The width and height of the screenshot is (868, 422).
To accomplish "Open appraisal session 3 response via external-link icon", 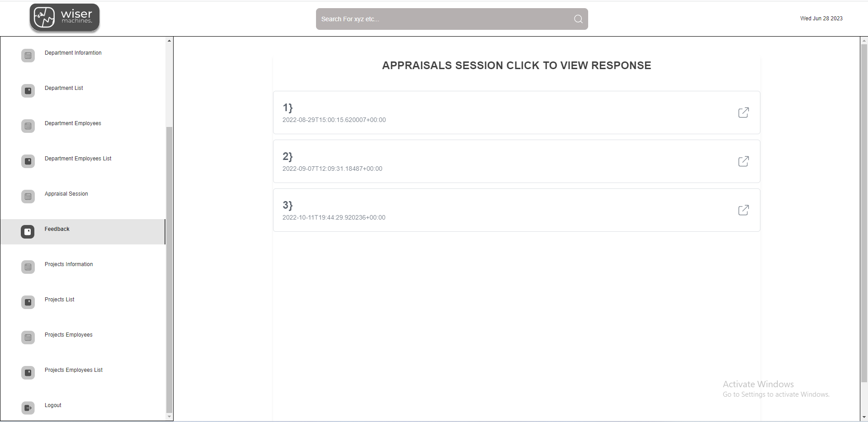I will (x=744, y=210).
